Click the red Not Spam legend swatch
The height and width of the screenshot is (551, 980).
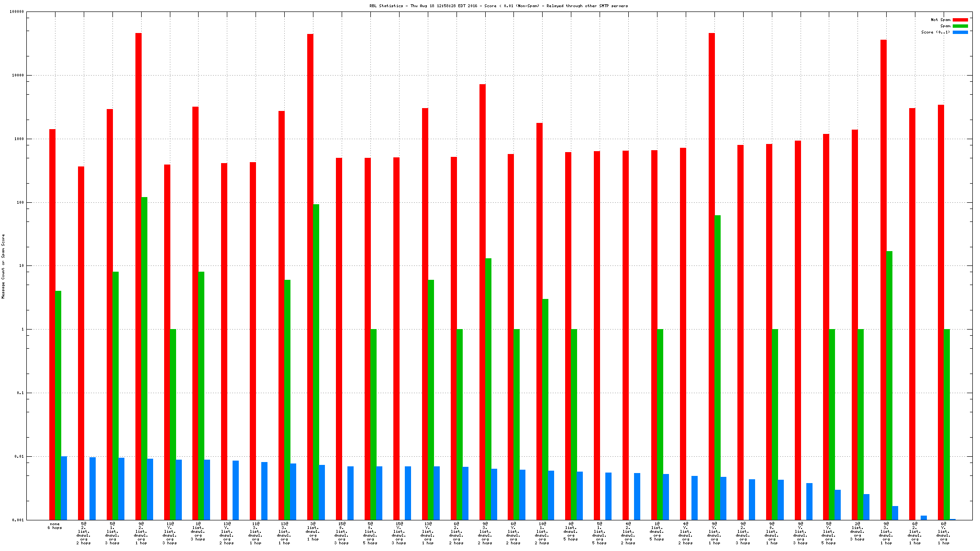[960, 20]
